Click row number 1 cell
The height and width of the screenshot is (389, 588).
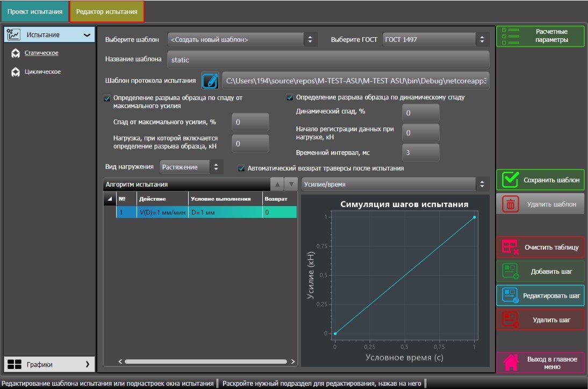pos(126,212)
